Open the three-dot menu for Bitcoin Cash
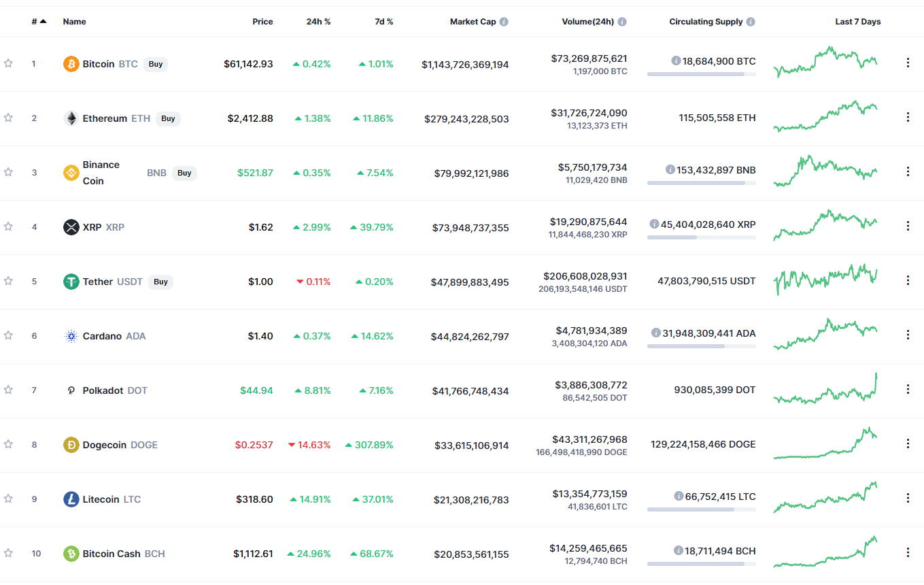The image size is (924, 585). pos(908,552)
